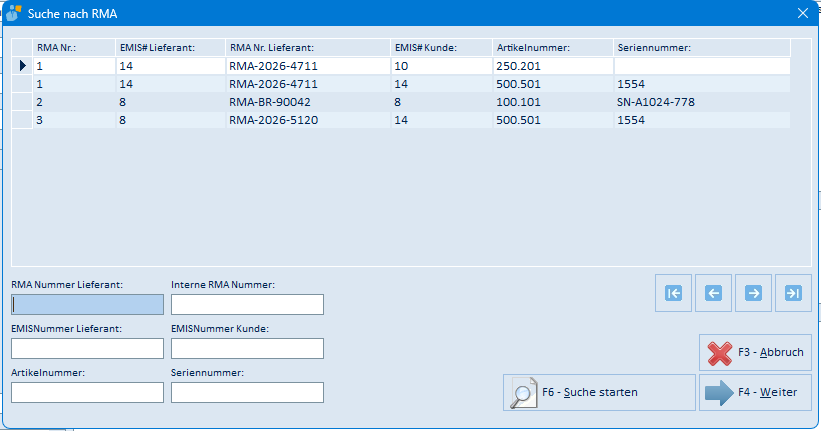Select cell RMA-2026-5120

coord(308,120)
